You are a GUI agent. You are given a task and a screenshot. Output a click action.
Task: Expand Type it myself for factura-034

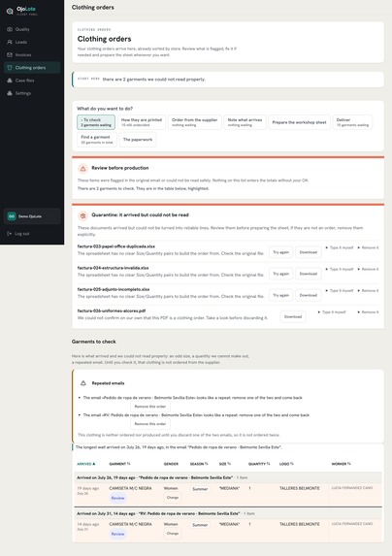(x=340, y=269)
